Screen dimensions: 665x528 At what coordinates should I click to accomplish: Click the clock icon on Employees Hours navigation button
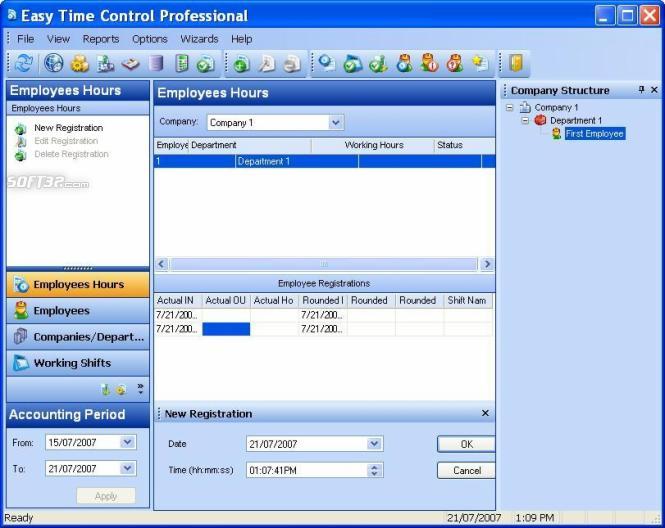[x=20, y=285]
